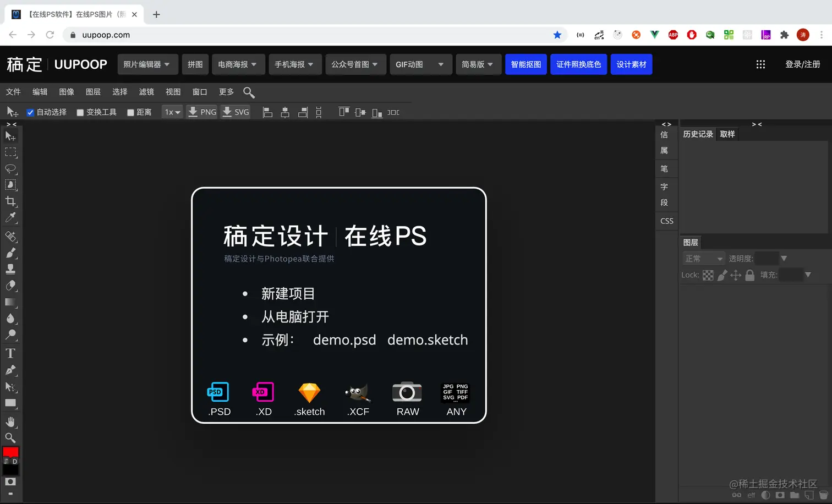The image size is (832, 504).
Task: Switch to the 历史记录 tab
Action: 698,134
